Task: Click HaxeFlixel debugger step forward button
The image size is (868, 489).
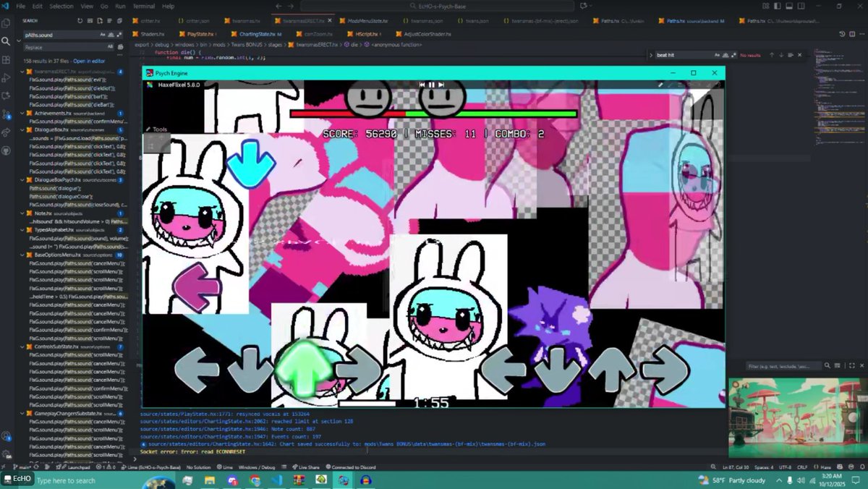Action: (441, 85)
